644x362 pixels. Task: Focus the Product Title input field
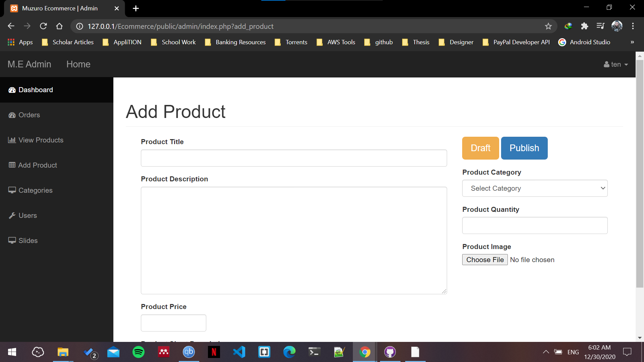coord(294,158)
